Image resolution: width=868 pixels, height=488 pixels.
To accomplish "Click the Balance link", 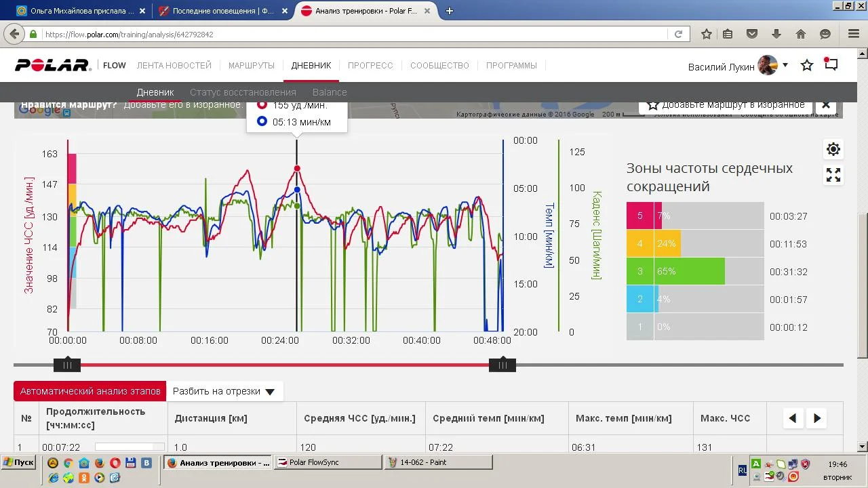I will 330,92.
